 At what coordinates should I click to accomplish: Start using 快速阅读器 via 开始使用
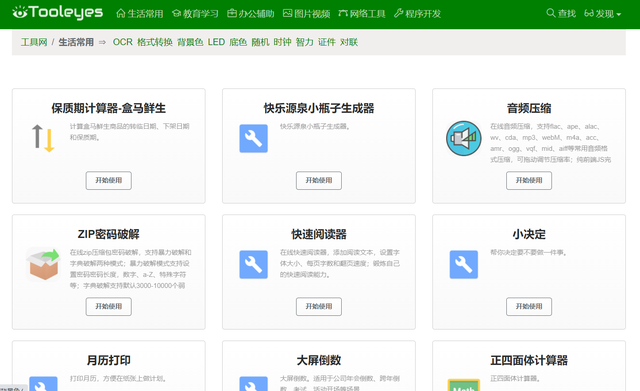(x=319, y=307)
